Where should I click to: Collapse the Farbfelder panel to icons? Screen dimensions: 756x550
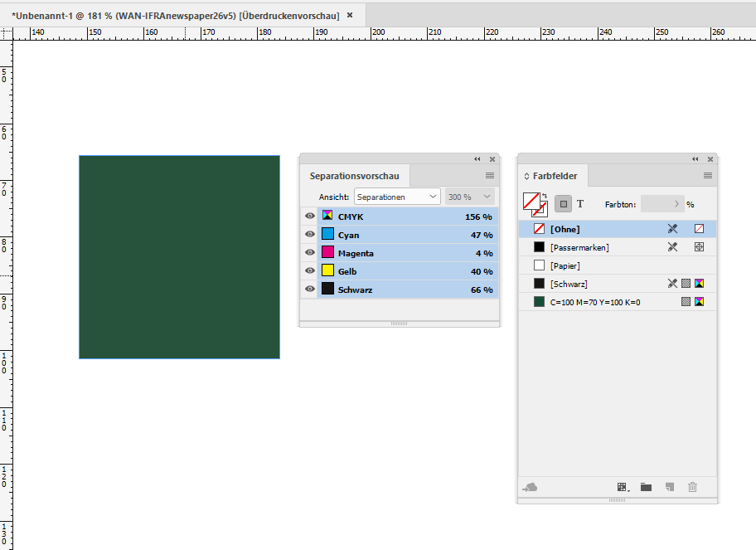695,158
